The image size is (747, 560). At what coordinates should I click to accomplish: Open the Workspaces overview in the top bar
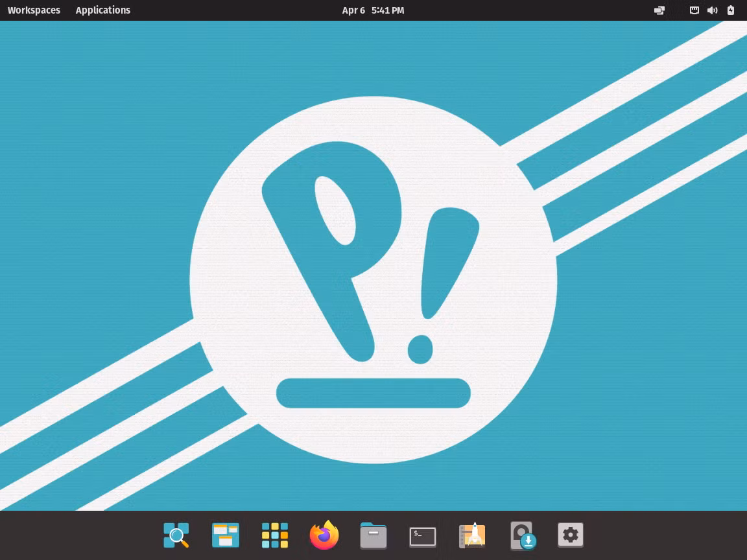click(34, 10)
